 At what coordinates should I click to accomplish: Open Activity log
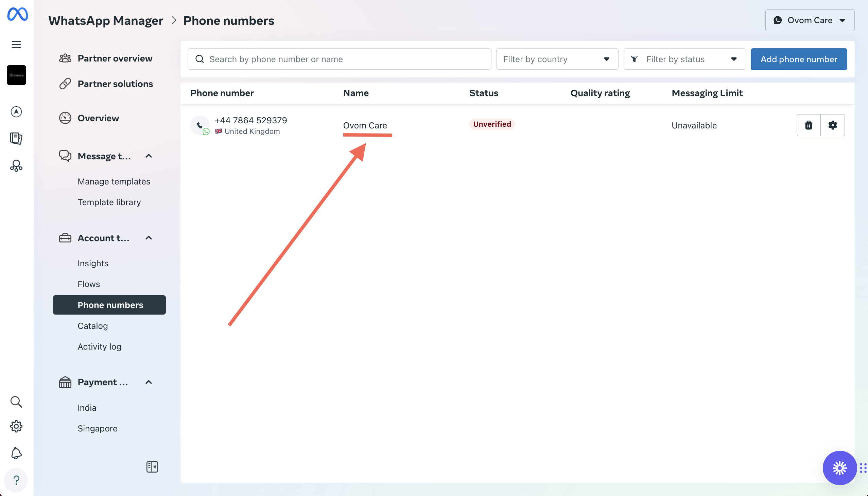(x=100, y=347)
